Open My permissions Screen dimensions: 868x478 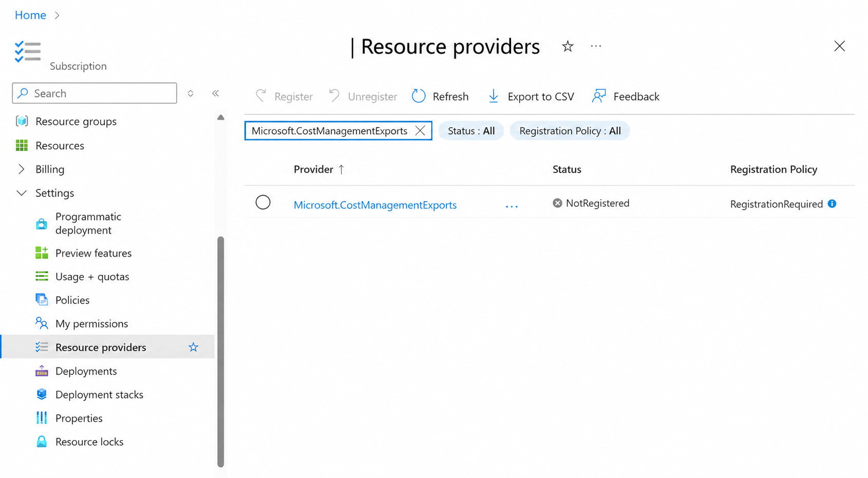click(92, 324)
